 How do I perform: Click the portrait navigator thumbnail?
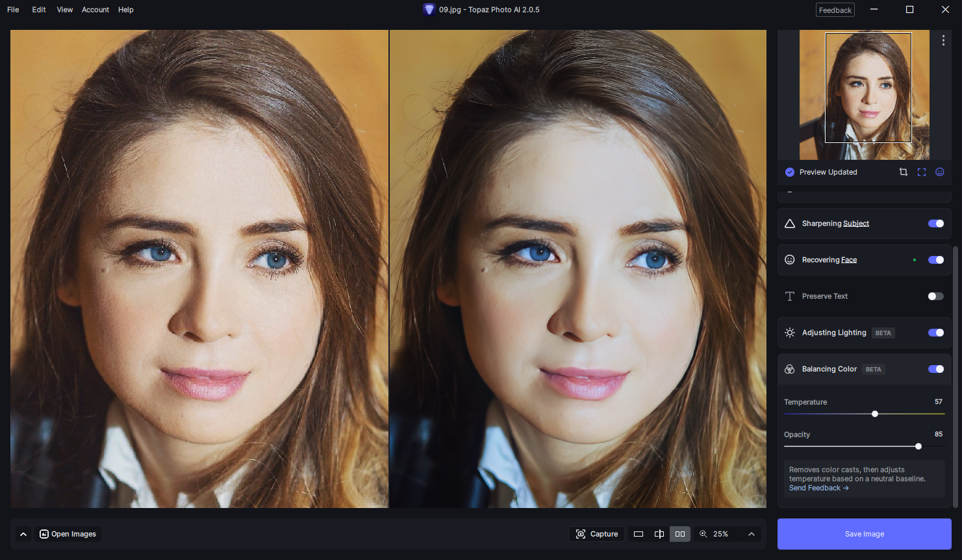[x=865, y=95]
